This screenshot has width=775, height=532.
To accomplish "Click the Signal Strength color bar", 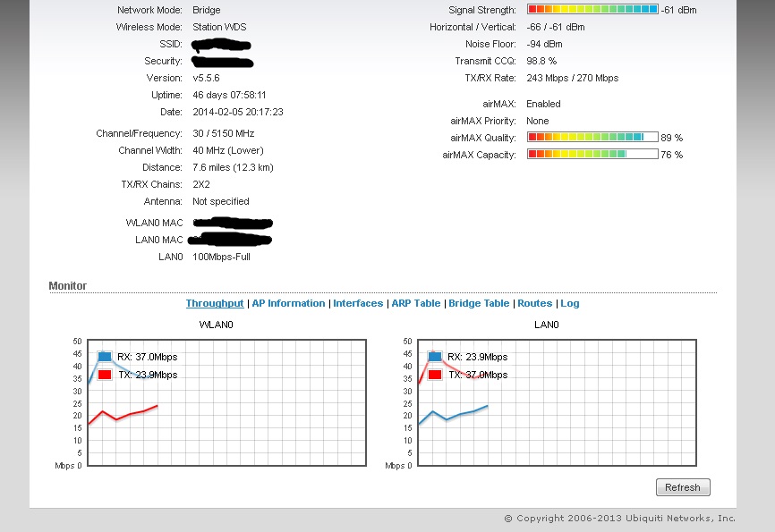I will [592, 10].
